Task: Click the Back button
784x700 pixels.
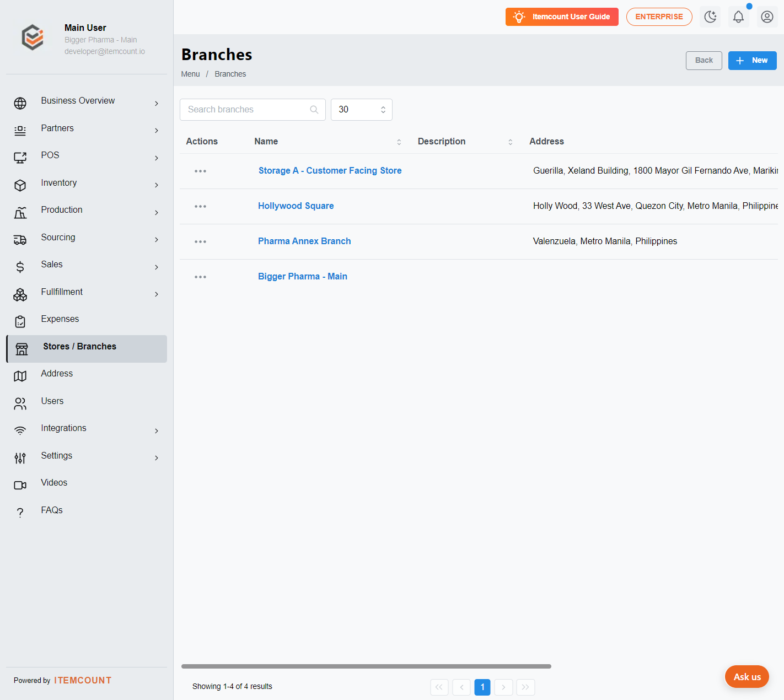Action: click(x=704, y=61)
